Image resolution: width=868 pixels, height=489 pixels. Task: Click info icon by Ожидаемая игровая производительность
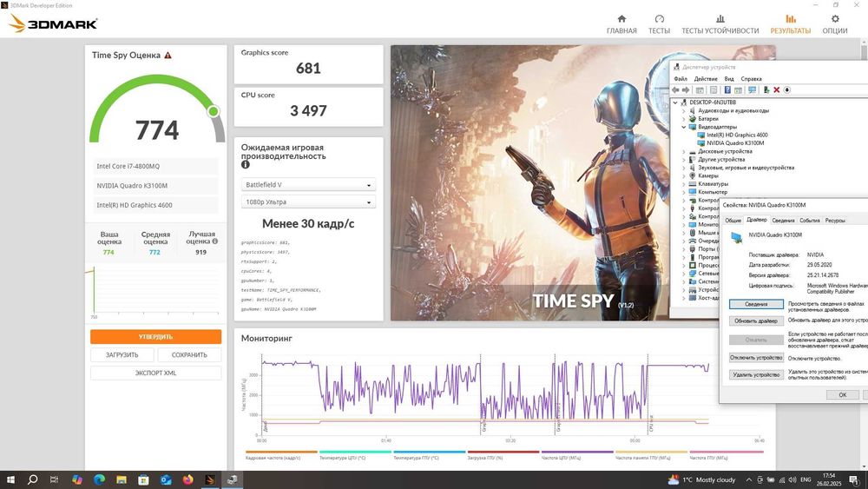click(246, 164)
